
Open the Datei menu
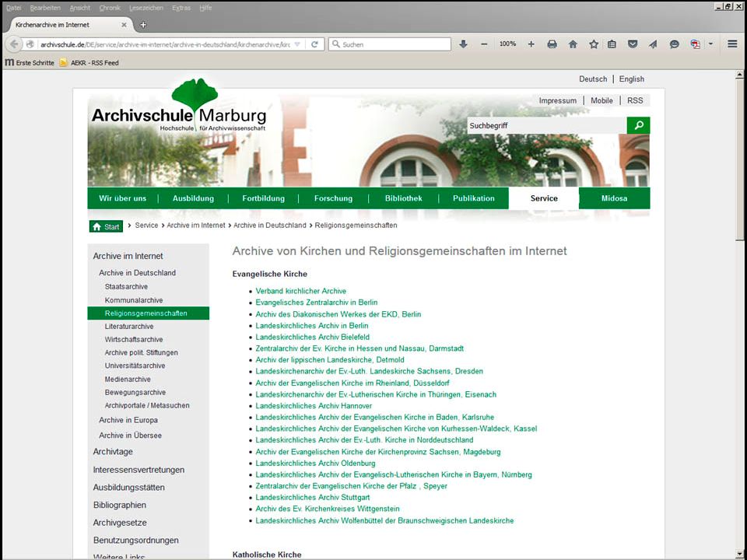coord(14,8)
